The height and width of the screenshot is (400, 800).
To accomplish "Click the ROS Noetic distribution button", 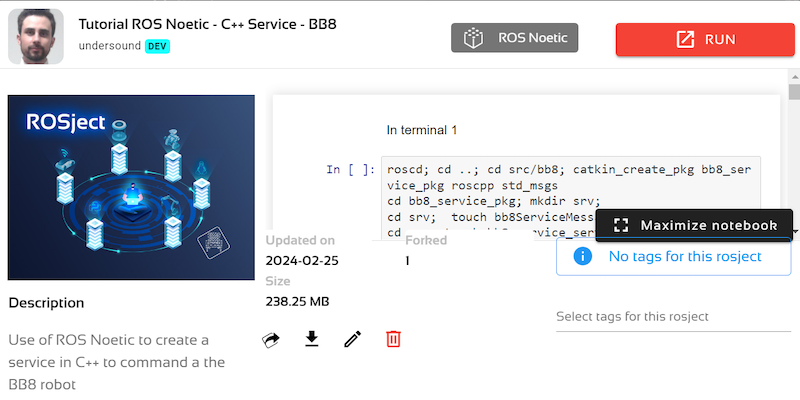I will click(516, 39).
